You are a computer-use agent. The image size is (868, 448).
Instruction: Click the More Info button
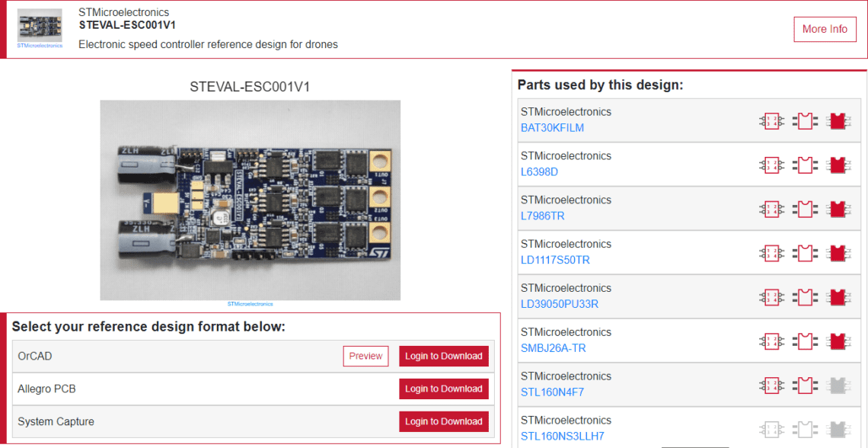pos(825,29)
